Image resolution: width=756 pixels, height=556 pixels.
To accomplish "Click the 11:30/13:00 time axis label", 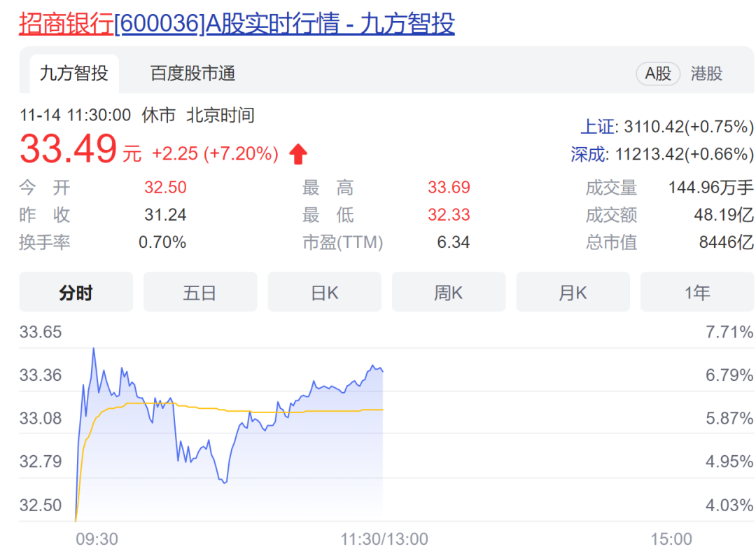I will point(384,538).
